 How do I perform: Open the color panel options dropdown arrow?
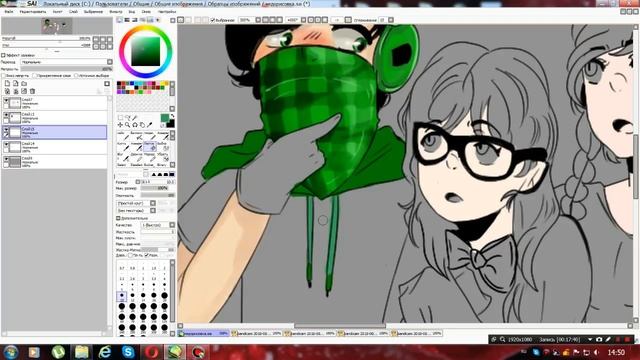tap(173, 20)
